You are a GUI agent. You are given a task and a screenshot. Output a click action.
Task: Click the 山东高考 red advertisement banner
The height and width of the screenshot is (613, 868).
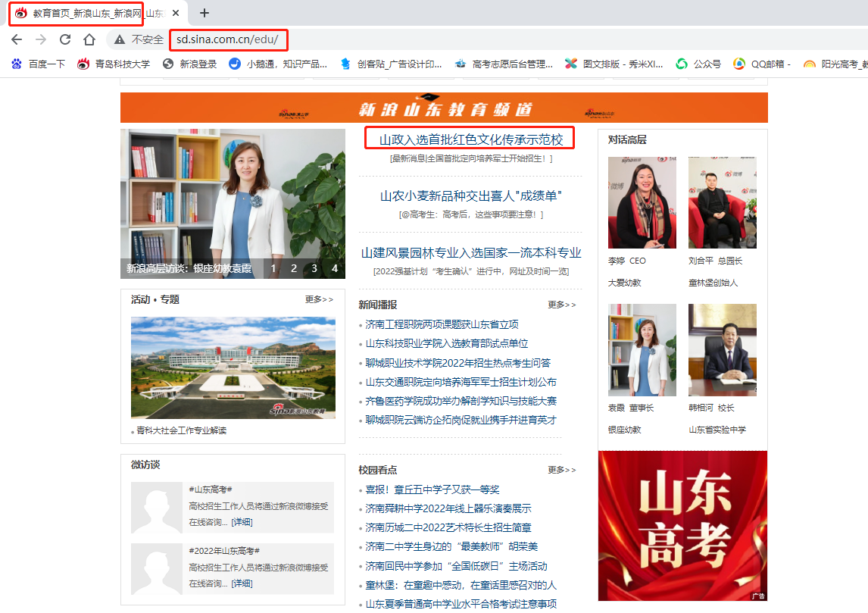coord(682,526)
